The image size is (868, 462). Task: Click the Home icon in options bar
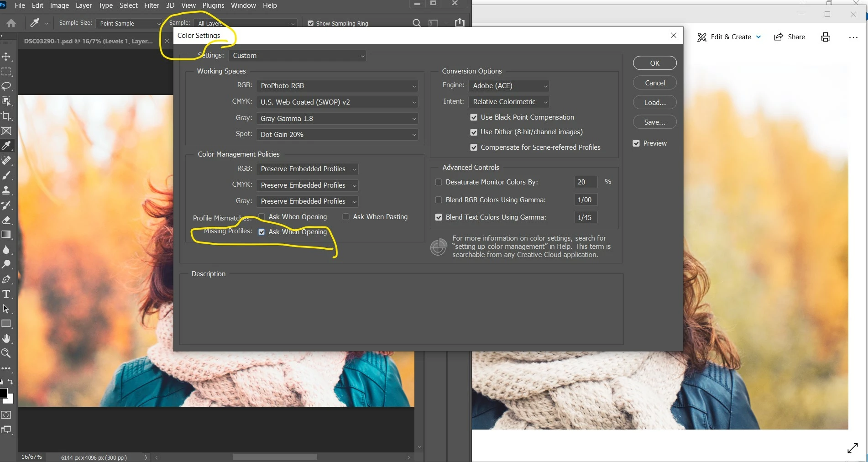tap(11, 23)
